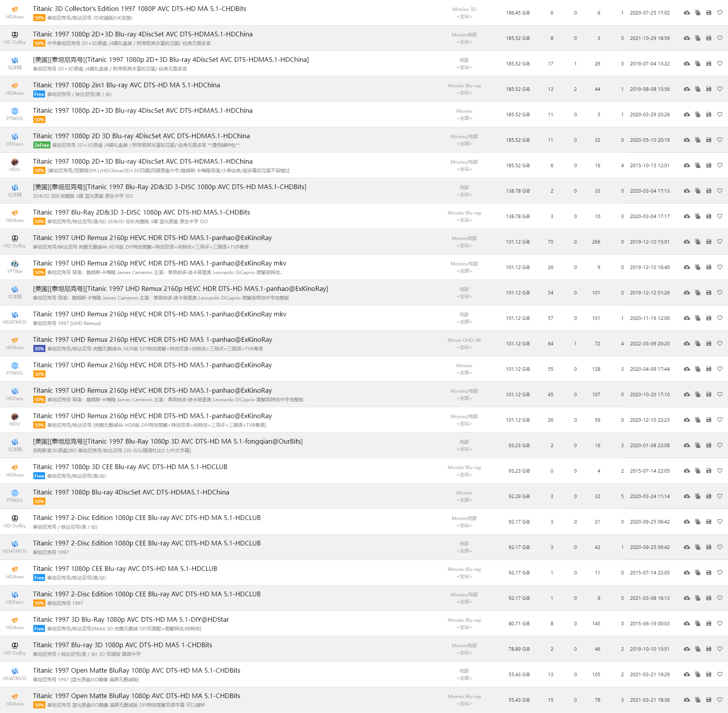Save icon for 1080p 3D CEE HDCLUB row
Viewport: 728px width, 713px height.
pos(709,471)
